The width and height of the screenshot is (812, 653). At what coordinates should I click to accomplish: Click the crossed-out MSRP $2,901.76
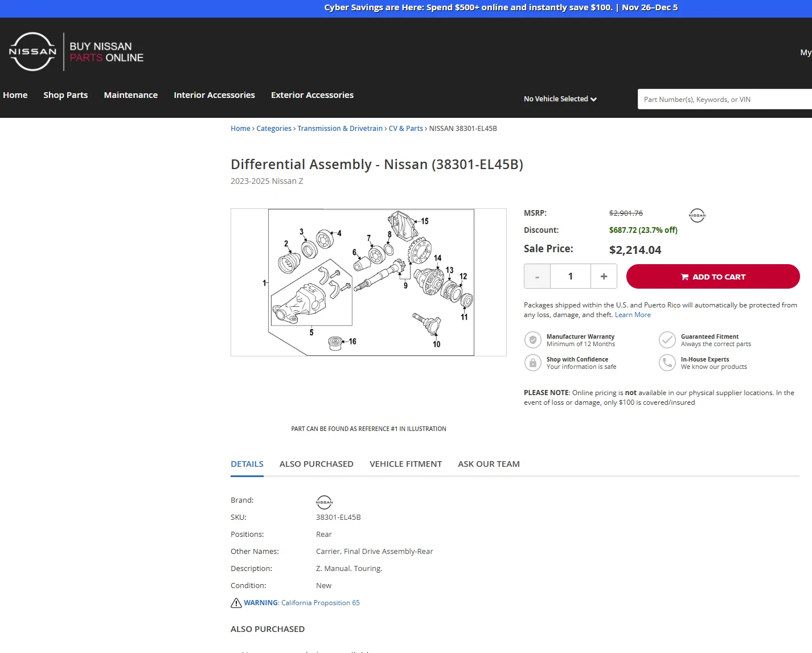(626, 213)
